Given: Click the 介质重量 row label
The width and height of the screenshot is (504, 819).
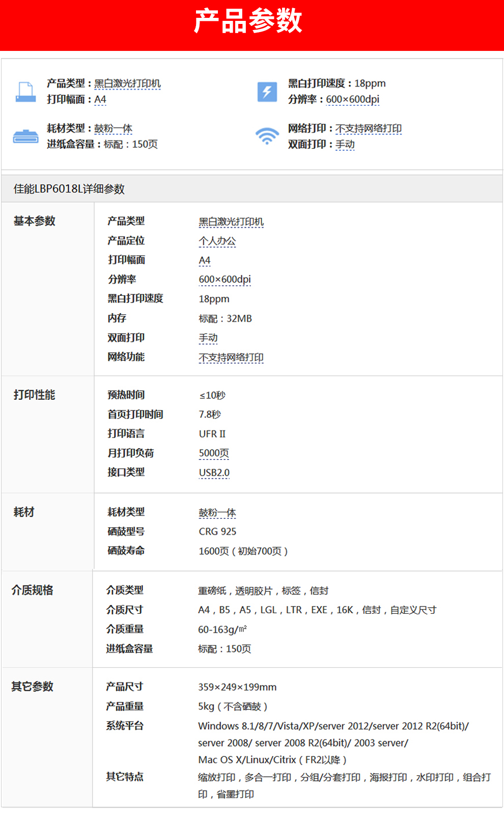Looking at the screenshot, I should tap(125, 629).
